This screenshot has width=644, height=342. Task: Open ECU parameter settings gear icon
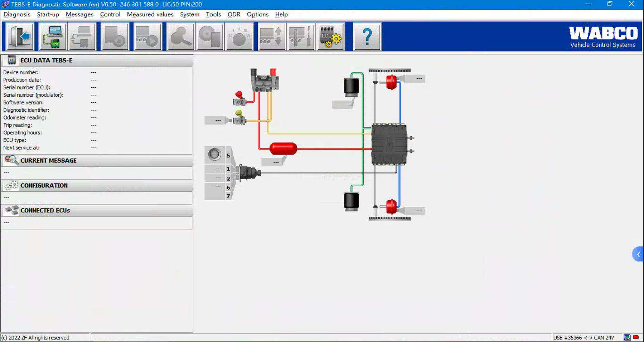click(x=330, y=36)
